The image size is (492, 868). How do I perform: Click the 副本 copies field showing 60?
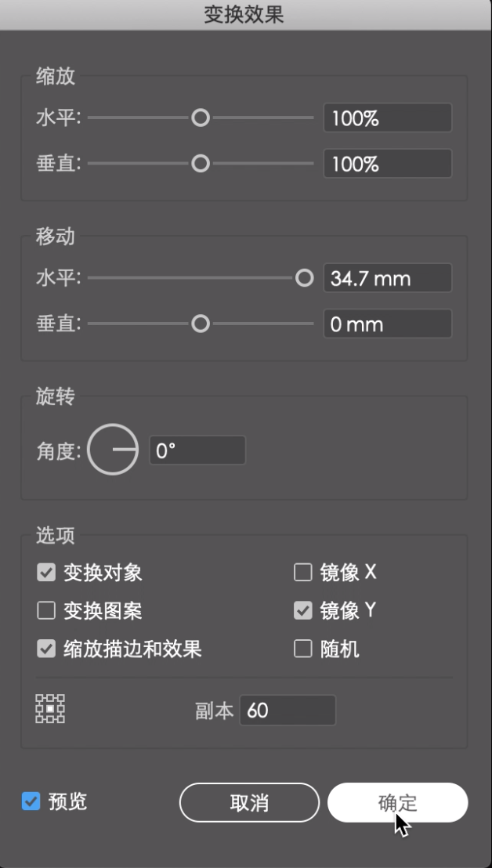click(288, 711)
